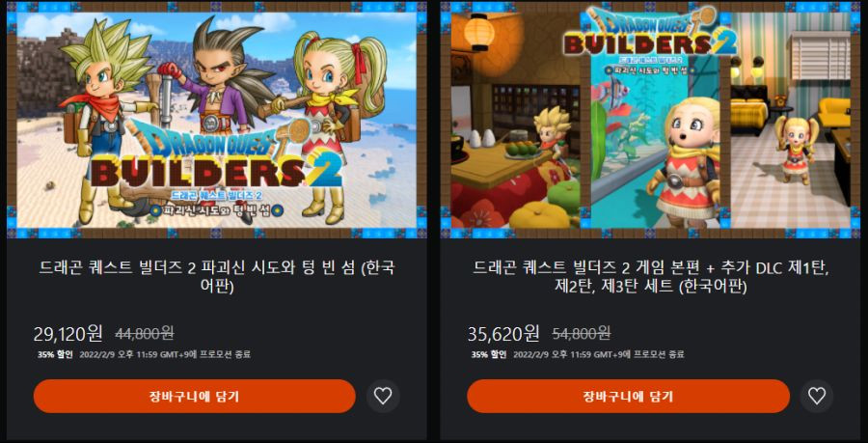Screen dimensions: 868x443
Task: Click heart icon on DLC set card
Action: (x=817, y=396)
